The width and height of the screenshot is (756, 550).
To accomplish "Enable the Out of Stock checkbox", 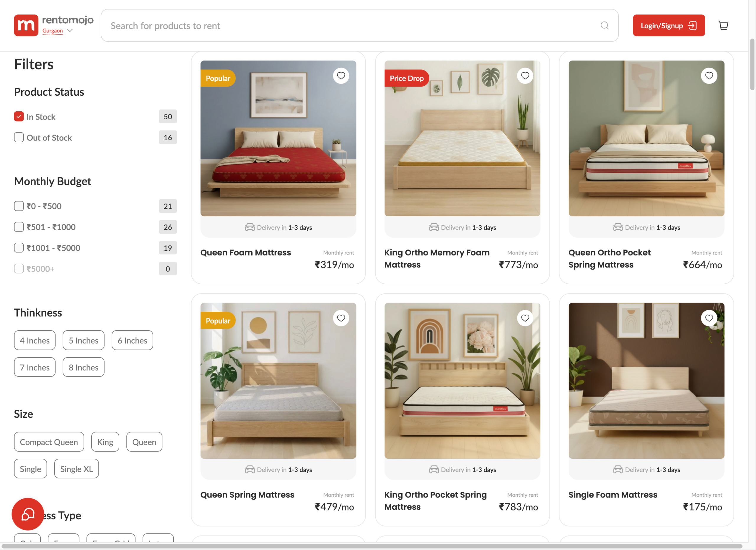I will (x=19, y=137).
